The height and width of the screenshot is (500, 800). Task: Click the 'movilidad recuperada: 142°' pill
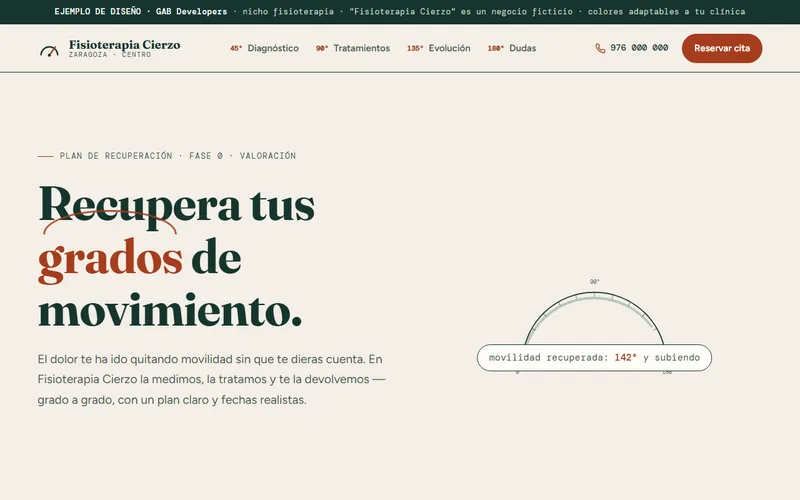[594, 358]
